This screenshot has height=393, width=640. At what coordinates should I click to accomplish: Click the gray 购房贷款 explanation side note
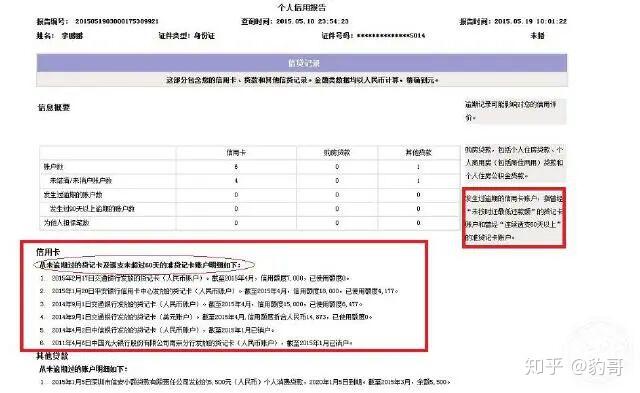pyautogui.click(x=515, y=162)
